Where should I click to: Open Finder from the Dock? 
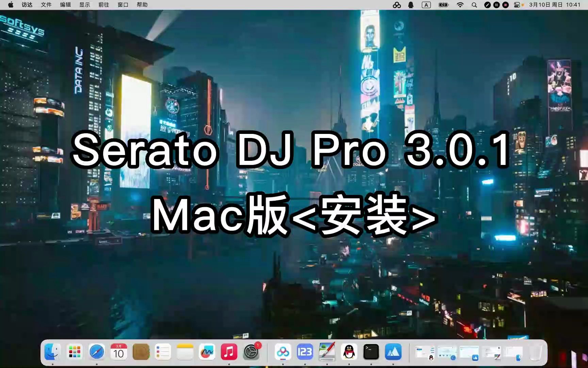[x=52, y=352]
